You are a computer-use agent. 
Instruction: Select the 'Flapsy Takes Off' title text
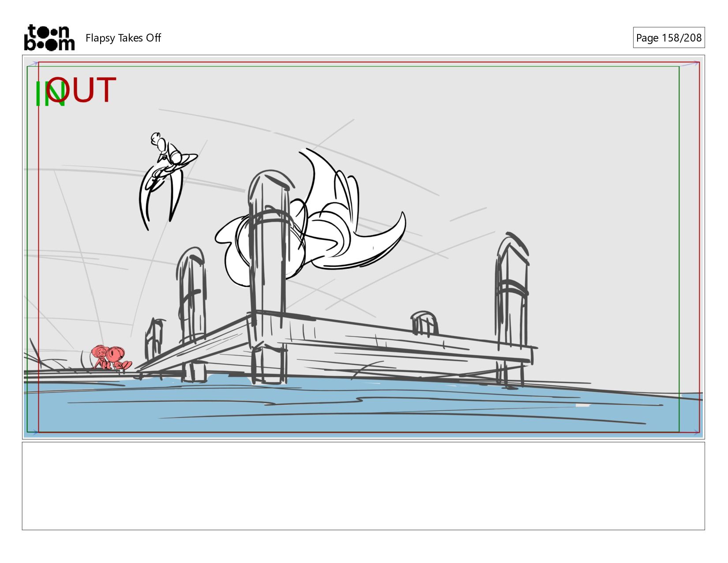[x=123, y=38]
